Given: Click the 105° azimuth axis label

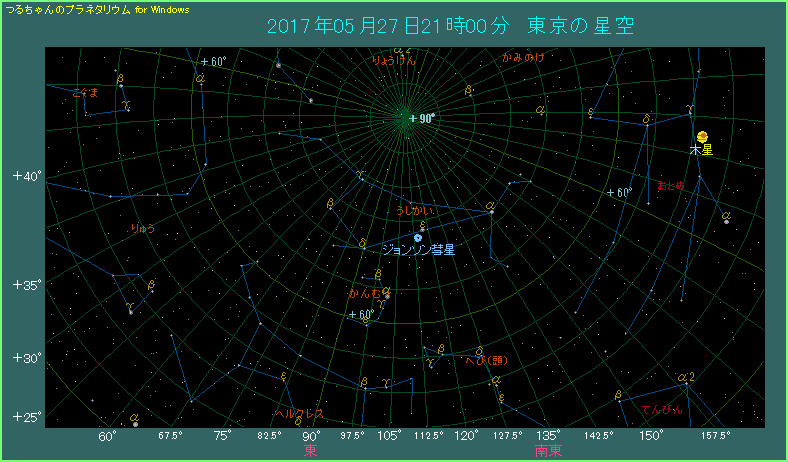Looking at the screenshot, I should 387,436.
